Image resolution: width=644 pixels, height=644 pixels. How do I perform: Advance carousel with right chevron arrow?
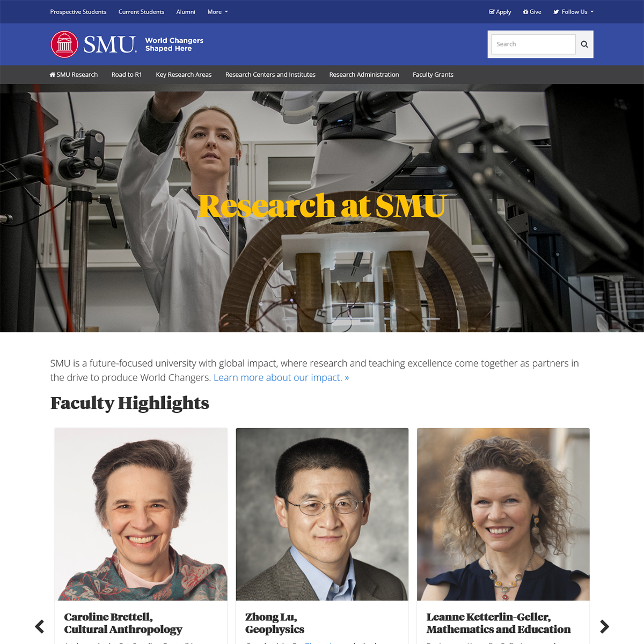tap(604, 626)
